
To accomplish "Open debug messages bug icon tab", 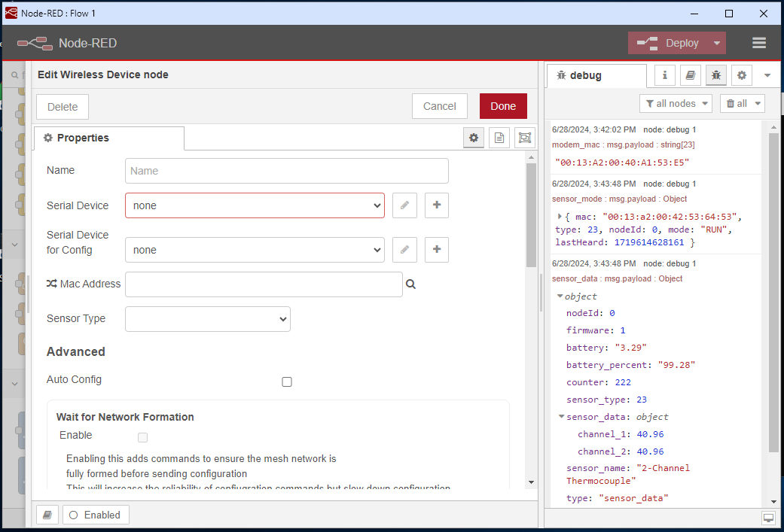I will (x=716, y=75).
